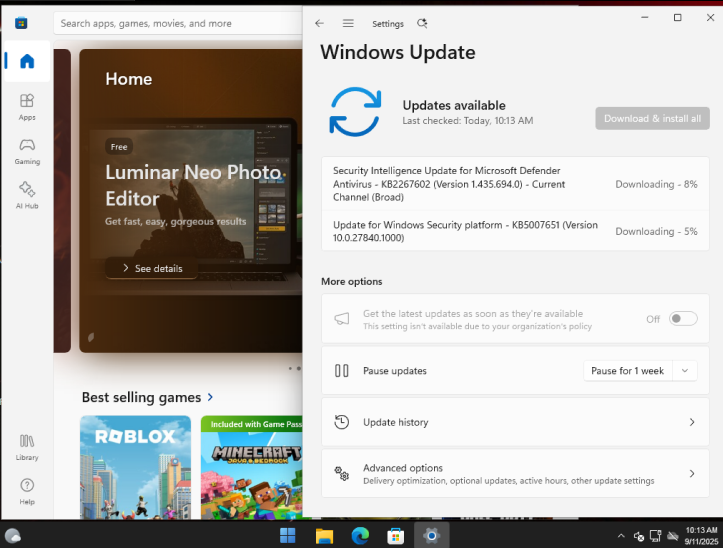The image size is (723, 548).
Task: Click the Pause updates pause icon
Action: pyautogui.click(x=342, y=370)
